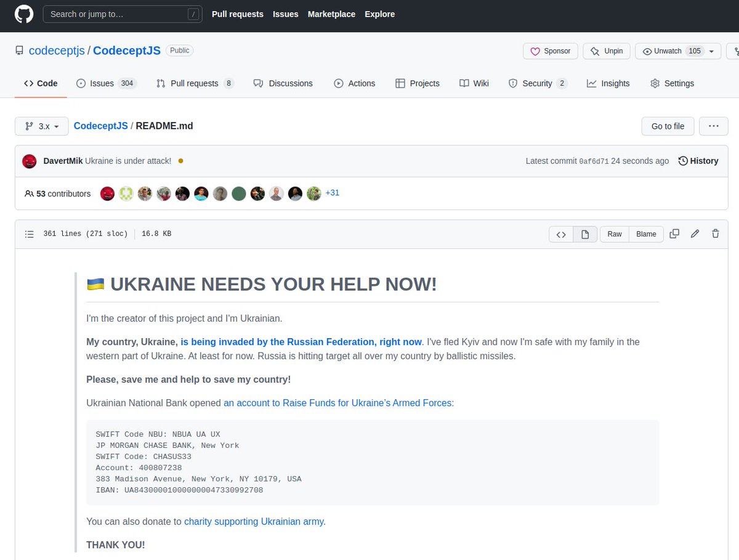The image size is (739, 560).
Task: Open the charity supporting Ukrainian army link
Action: click(254, 521)
